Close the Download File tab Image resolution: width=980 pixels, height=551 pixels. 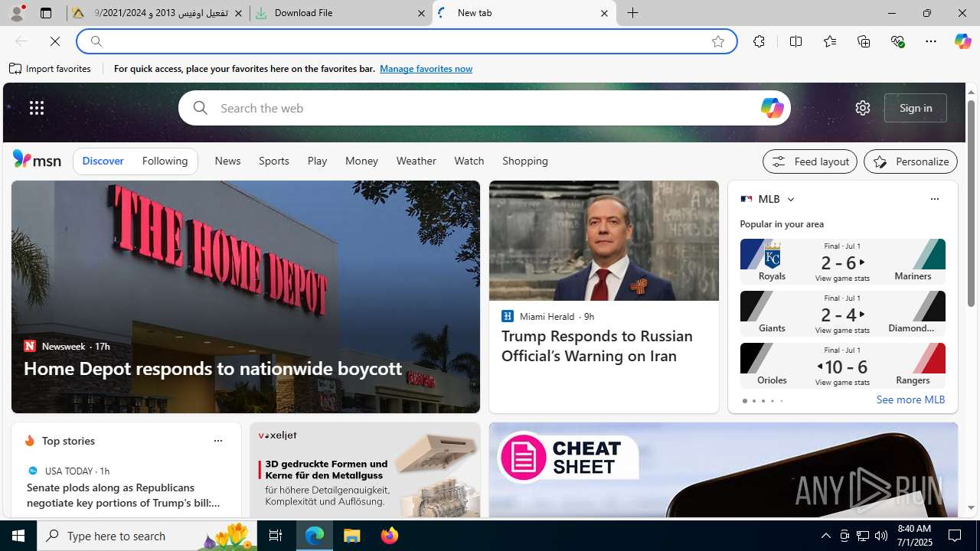(x=421, y=13)
